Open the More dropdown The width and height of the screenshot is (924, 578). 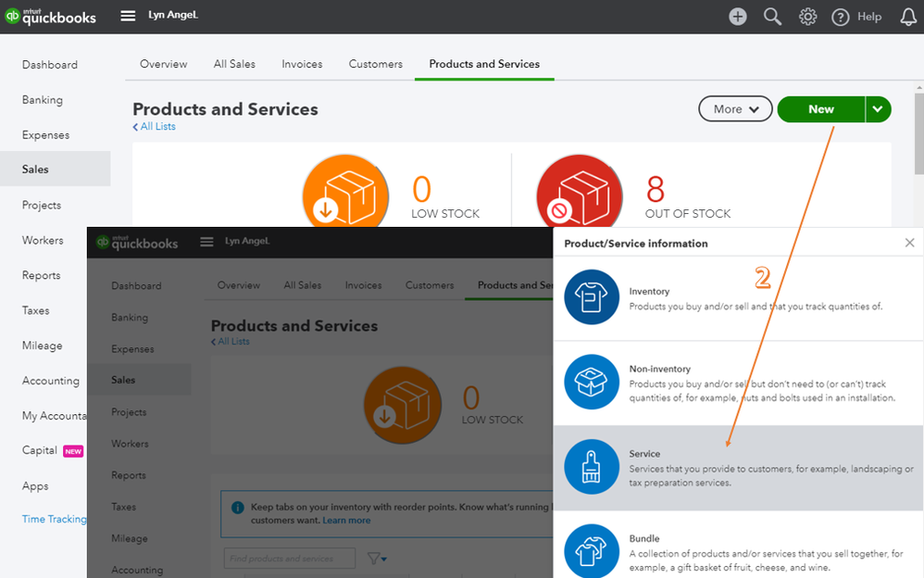click(x=735, y=109)
